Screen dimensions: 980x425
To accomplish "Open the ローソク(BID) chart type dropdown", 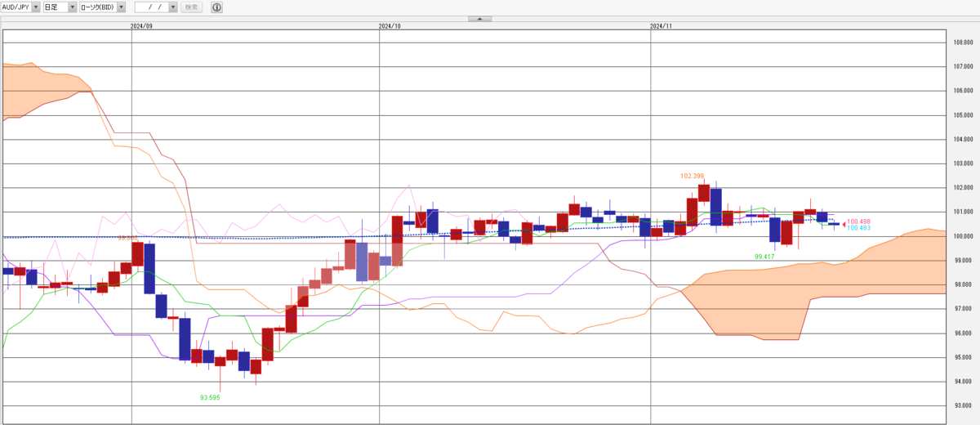I will click(102, 7).
